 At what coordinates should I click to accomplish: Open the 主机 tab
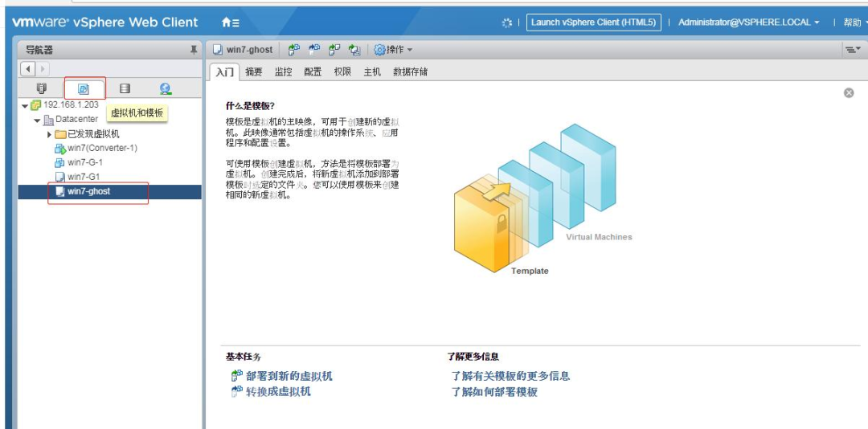[x=372, y=72]
